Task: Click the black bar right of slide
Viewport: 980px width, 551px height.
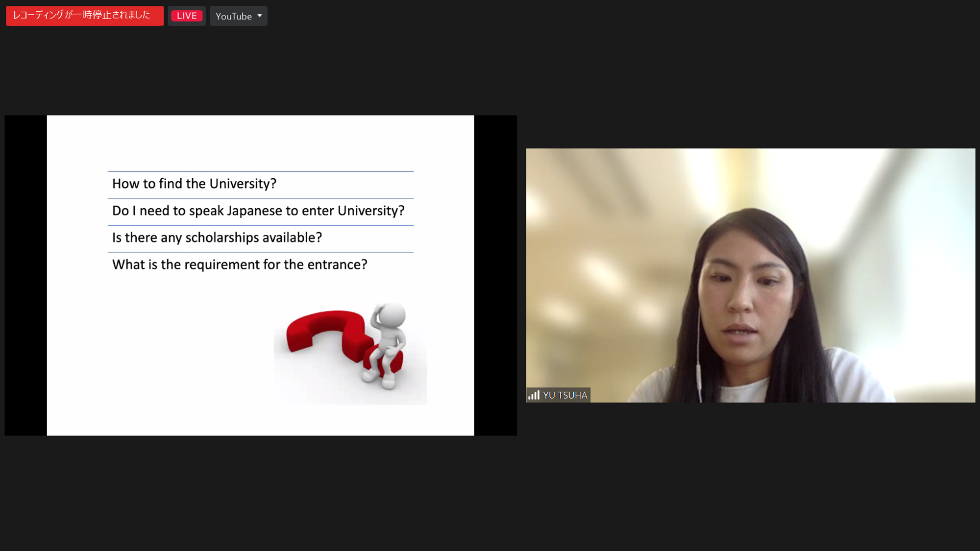Action: tap(495, 275)
